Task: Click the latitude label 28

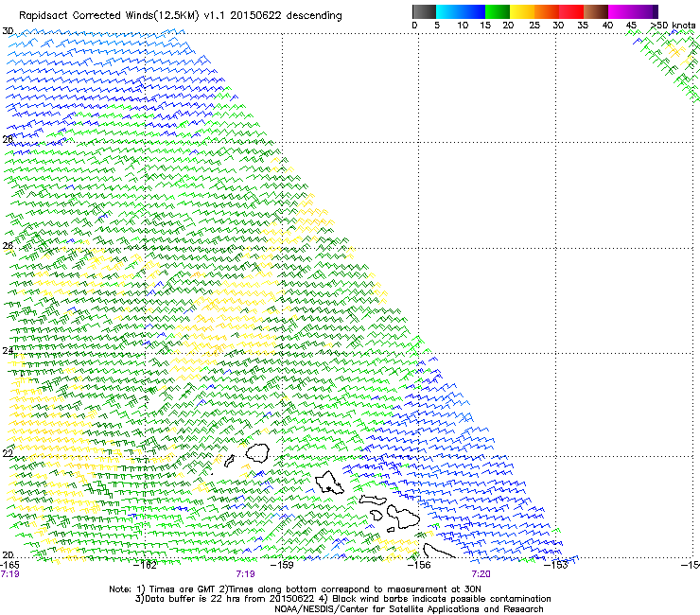Action: [x=8, y=139]
